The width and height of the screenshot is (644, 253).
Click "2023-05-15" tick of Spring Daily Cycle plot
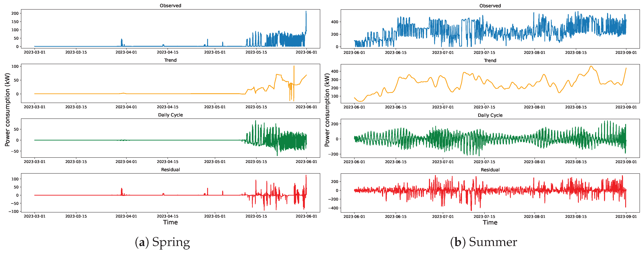pyautogui.click(x=256, y=161)
